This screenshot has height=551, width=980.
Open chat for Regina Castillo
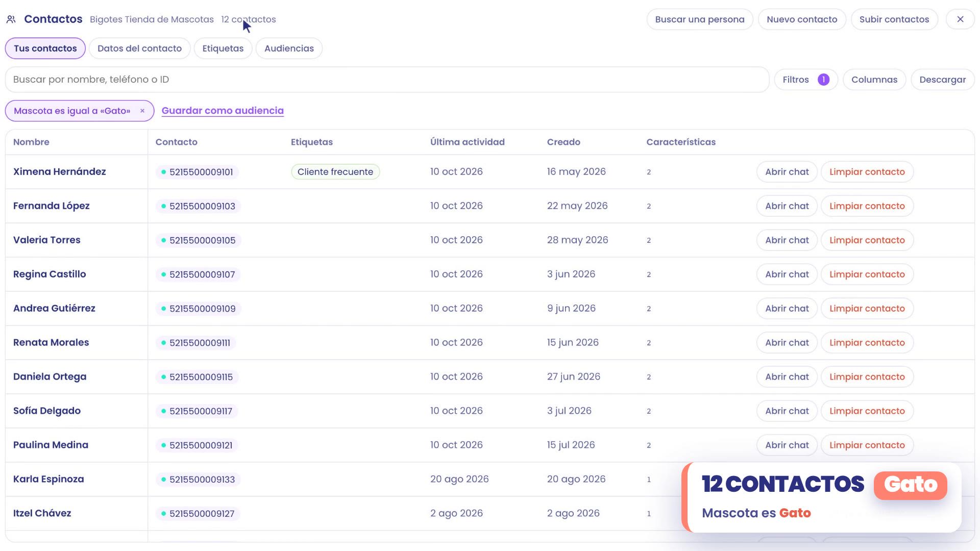coord(787,274)
